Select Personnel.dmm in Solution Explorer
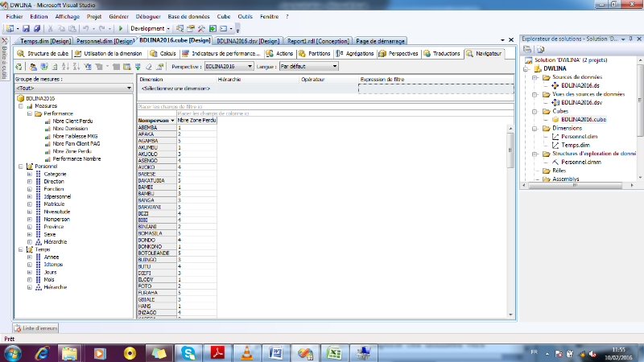 point(581,162)
